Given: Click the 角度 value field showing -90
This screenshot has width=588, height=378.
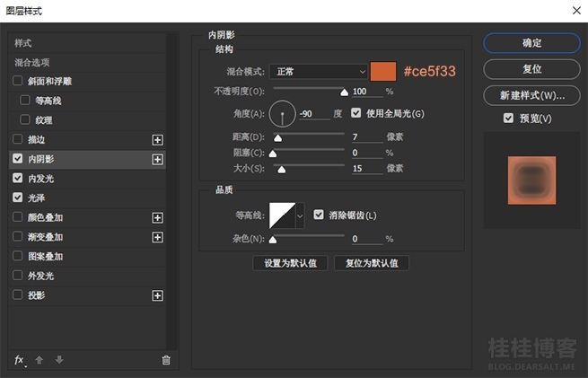Looking at the screenshot, I should pyautogui.click(x=314, y=114).
